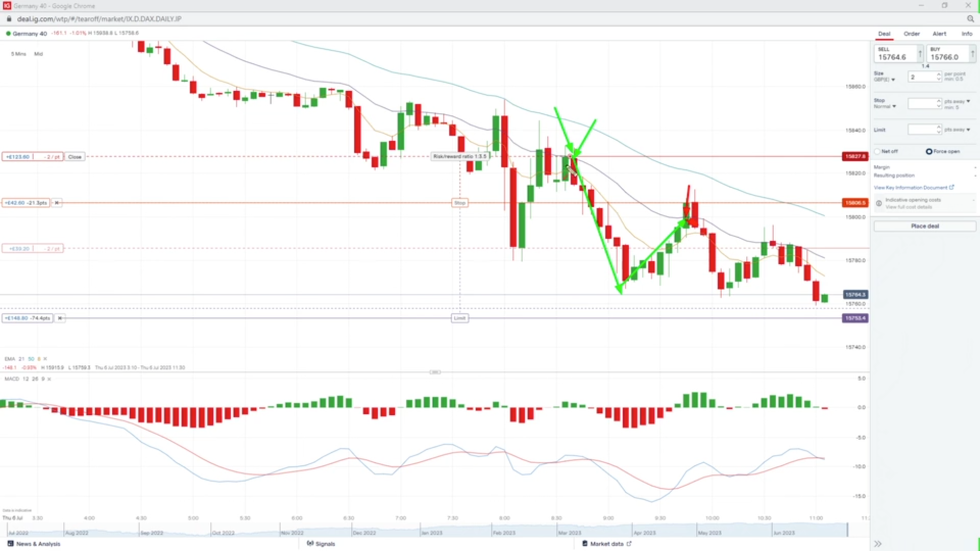Screen dimensions: 980x551
Task: Click stop label +£42.60 -21.3pts
Action: click(26, 203)
